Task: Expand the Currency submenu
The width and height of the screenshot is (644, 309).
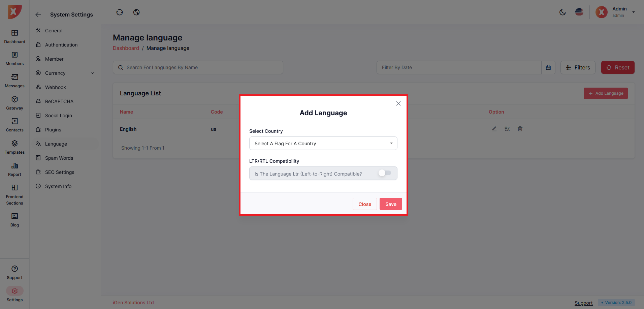Action: coord(93,73)
